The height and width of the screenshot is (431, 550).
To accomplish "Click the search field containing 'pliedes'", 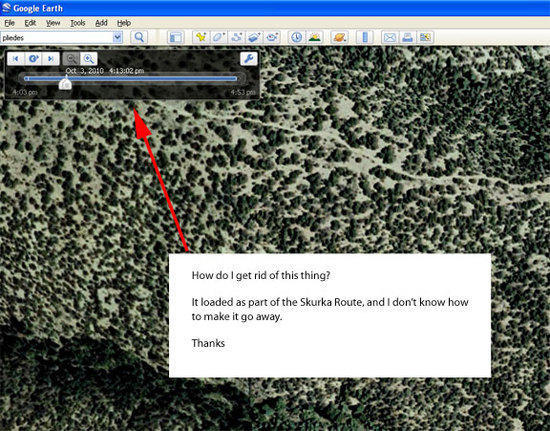I will pyautogui.click(x=57, y=38).
